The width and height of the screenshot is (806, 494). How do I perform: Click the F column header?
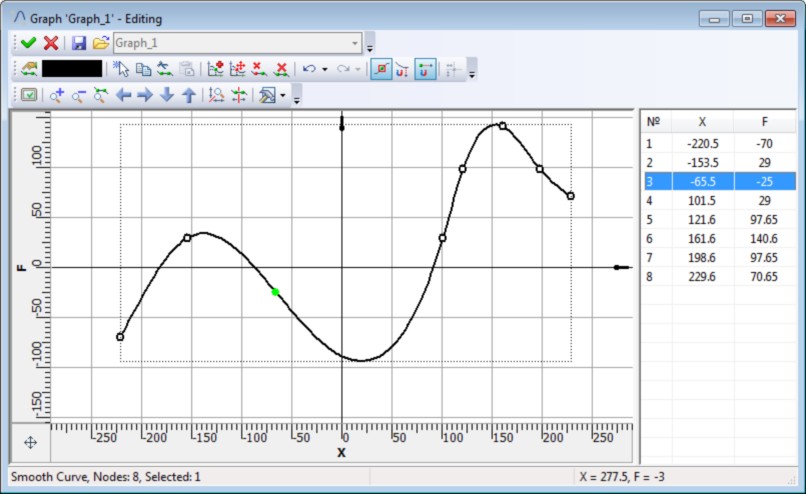click(764, 121)
